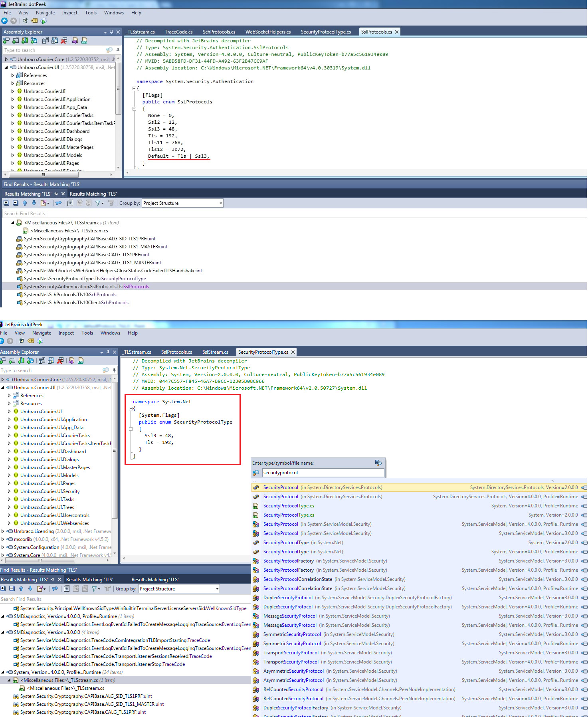Toggle pin on bottom Assembly Explorer header
Viewport: 588px width, 717px height.
[108, 352]
